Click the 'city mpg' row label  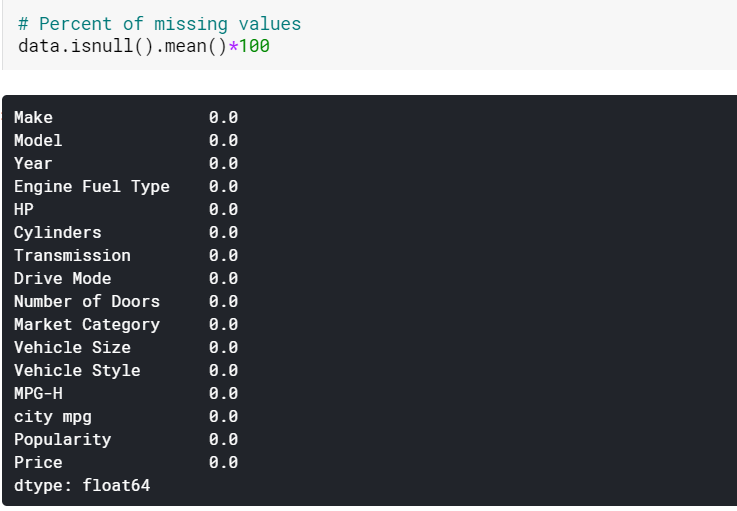(x=52, y=417)
